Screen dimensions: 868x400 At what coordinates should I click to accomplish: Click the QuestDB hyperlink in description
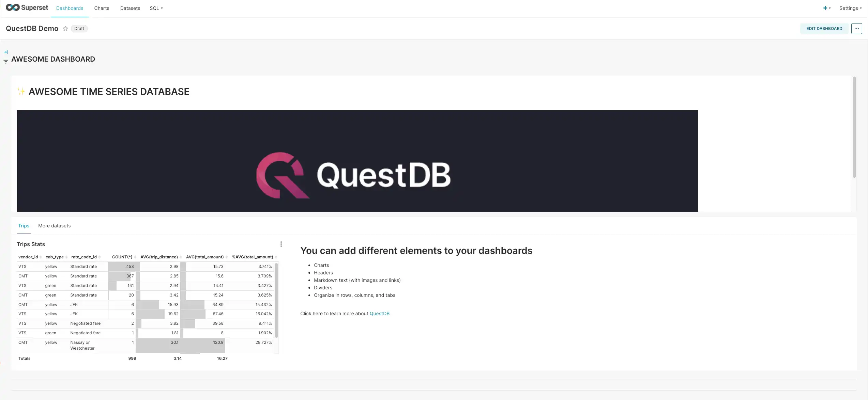[x=379, y=314]
